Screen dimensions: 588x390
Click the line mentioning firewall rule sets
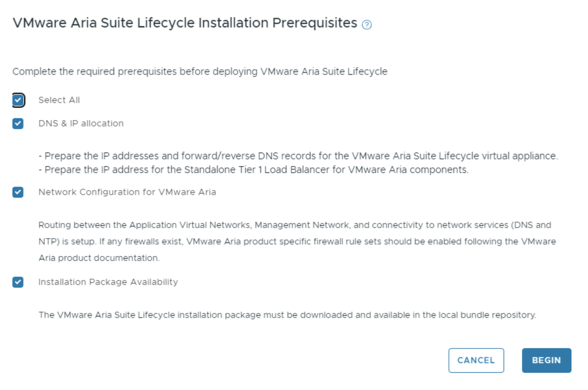297,241
